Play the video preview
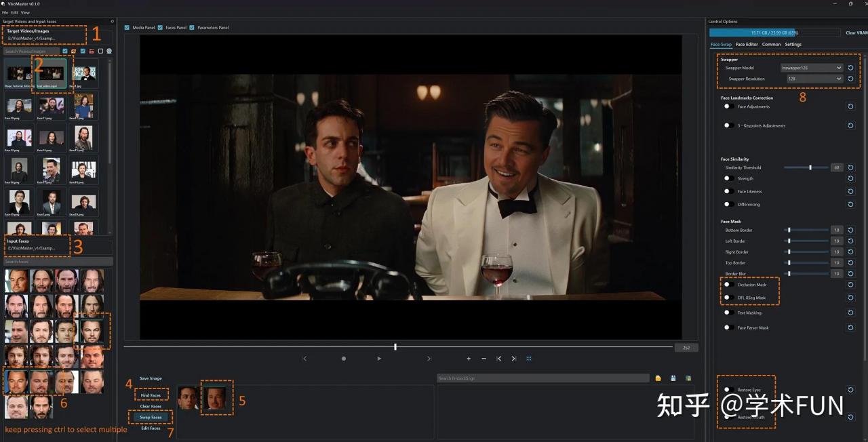The width and height of the screenshot is (868, 442). [x=379, y=359]
